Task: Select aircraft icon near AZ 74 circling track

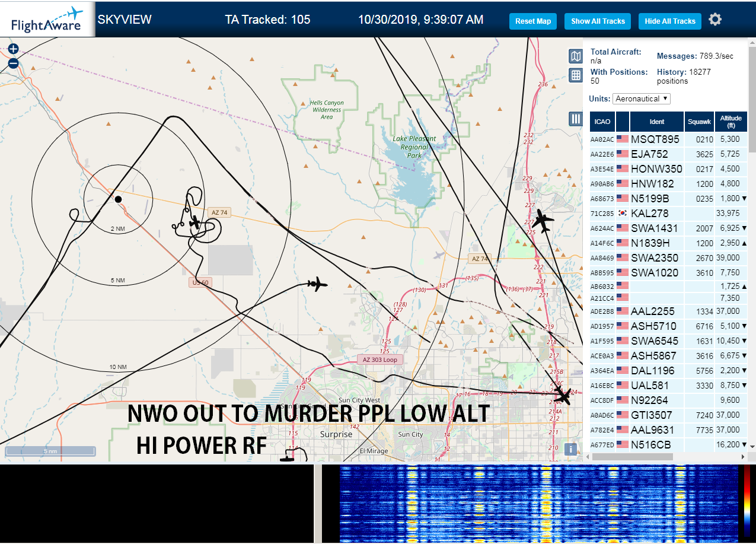Action: pyautogui.click(x=195, y=222)
